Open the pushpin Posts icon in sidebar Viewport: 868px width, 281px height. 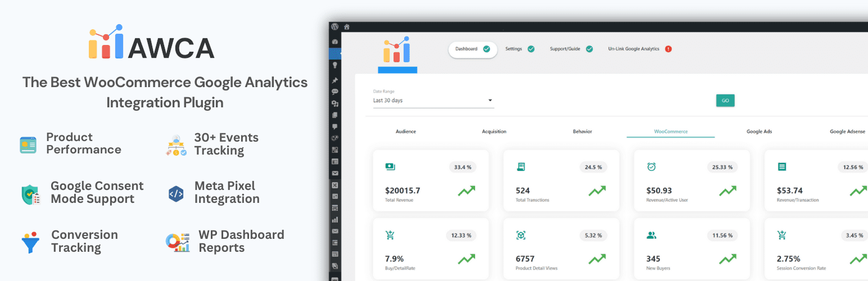point(335,80)
